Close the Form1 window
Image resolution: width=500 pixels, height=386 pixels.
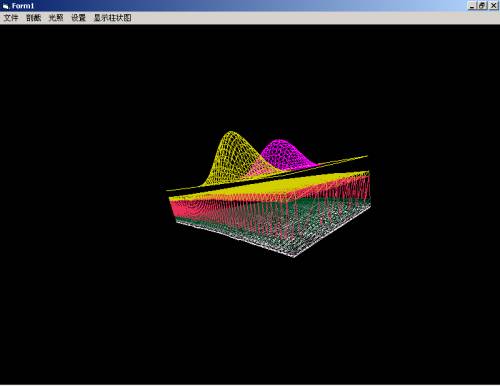pyautogui.click(x=494, y=6)
